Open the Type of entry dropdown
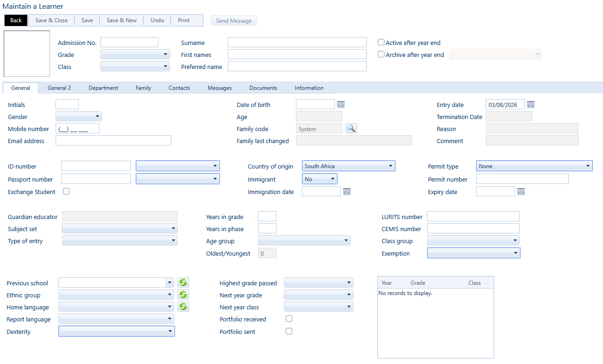 coord(120,240)
